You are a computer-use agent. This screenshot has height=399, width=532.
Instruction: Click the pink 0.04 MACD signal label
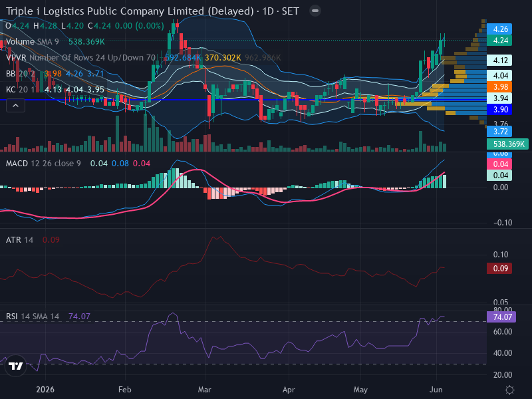tap(499, 164)
